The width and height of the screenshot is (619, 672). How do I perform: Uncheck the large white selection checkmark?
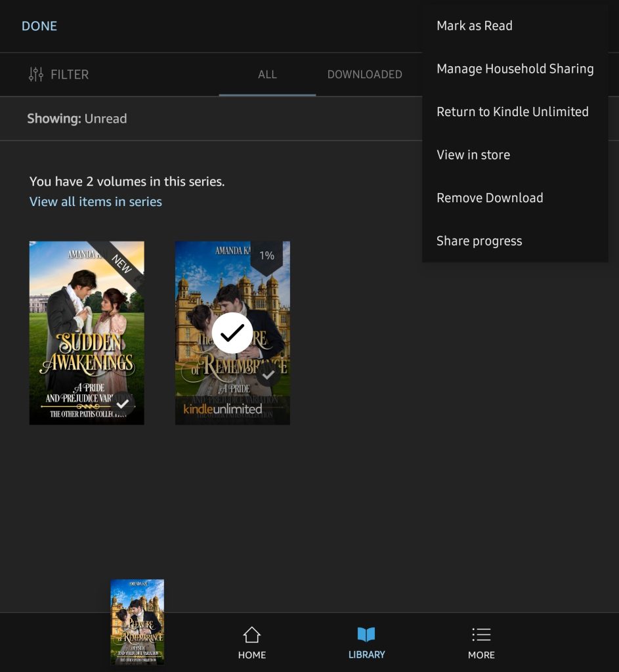232,333
